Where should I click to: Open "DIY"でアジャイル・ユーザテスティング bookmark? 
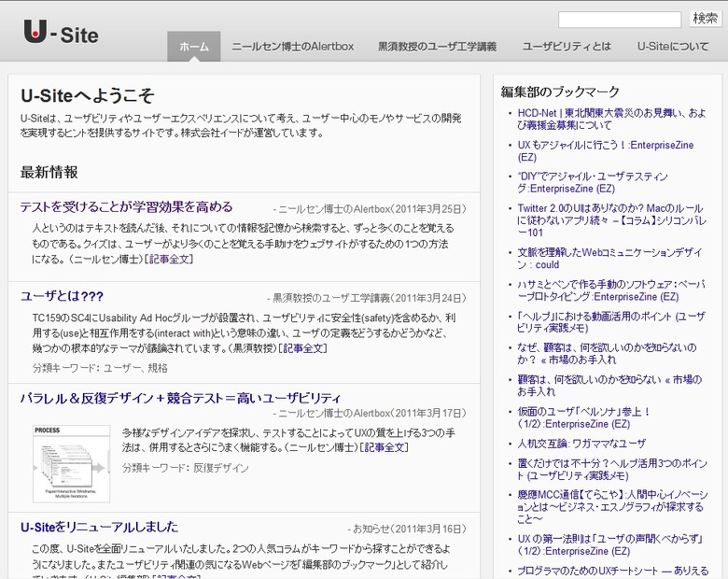tap(593, 183)
